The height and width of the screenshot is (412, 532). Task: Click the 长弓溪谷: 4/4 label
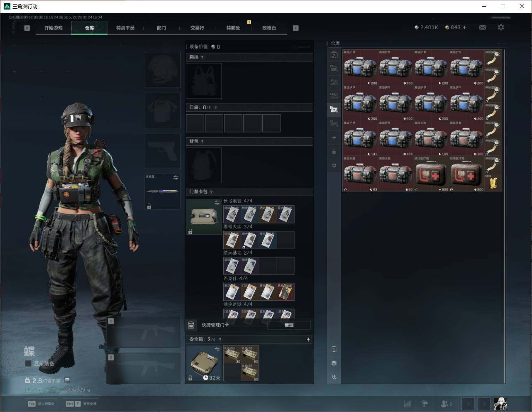238,201
